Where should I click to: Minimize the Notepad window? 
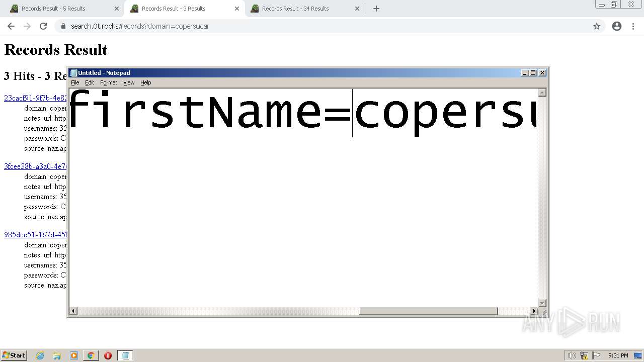(525, 73)
